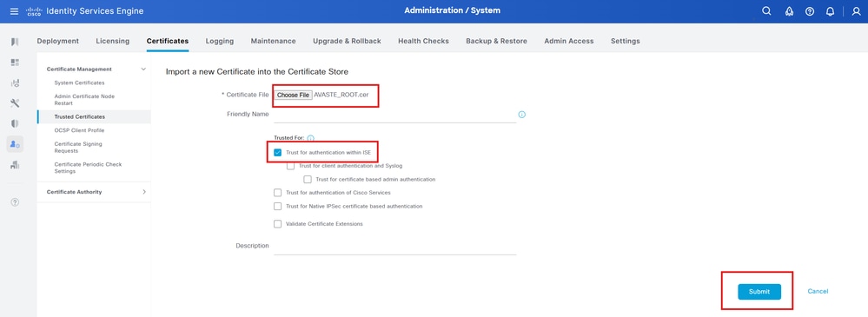Click the Description input field
Image resolution: width=868 pixels, height=317 pixels.
click(394, 247)
